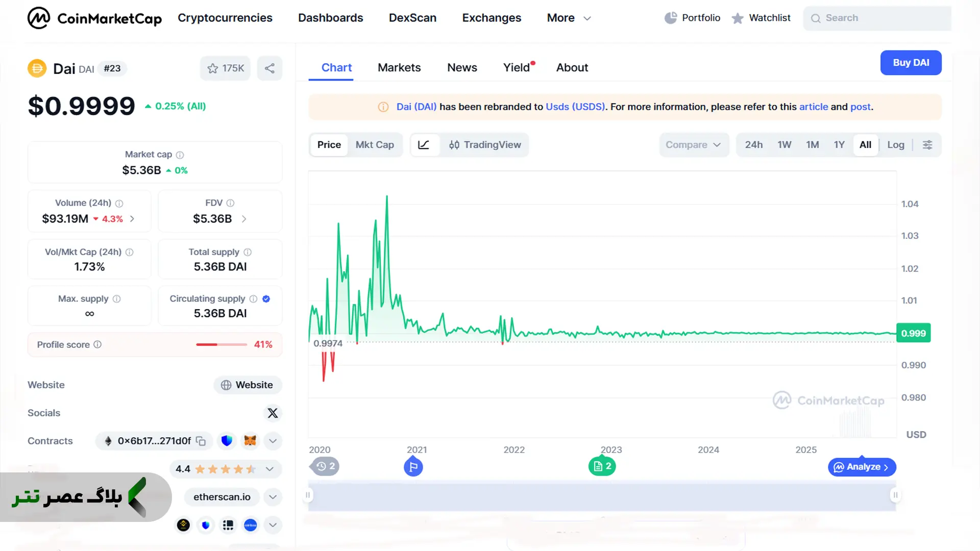
Task: Add Dai to watchlist star 175K
Action: [x=225, y=68]
